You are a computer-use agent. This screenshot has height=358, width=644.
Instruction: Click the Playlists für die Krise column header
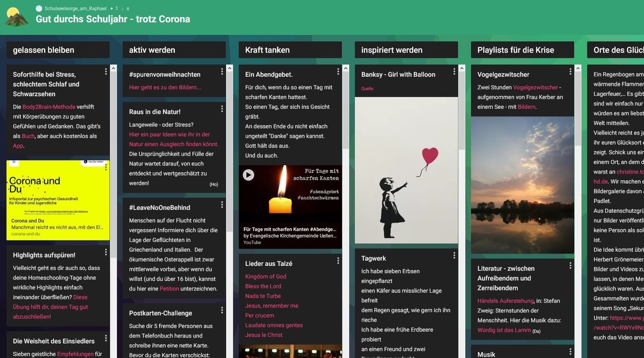pos(522,50)
